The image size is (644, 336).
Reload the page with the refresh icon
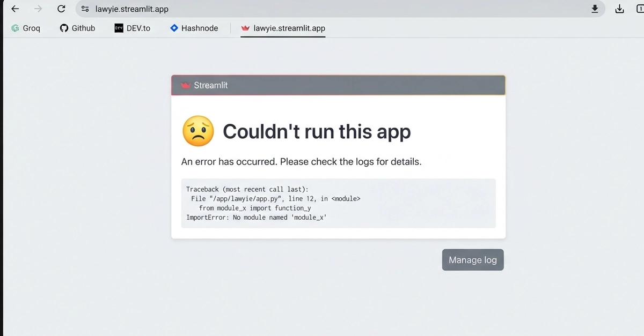click(61, 9)
